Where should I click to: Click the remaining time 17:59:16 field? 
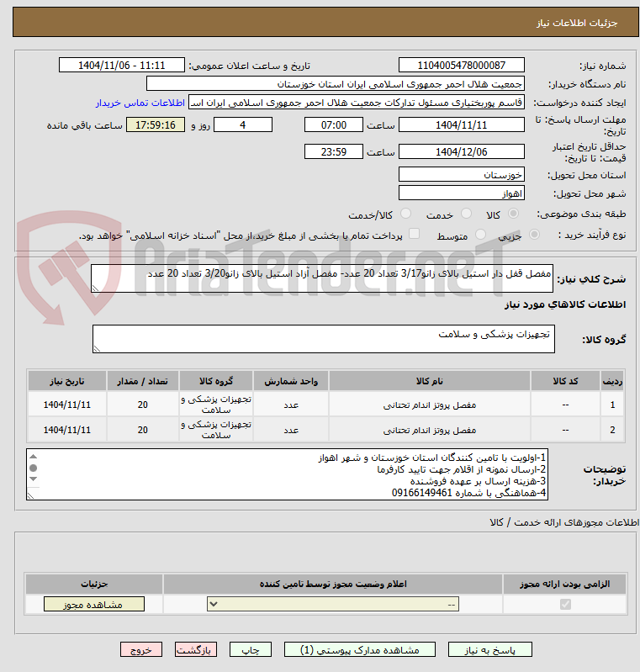tap(156, 124)
